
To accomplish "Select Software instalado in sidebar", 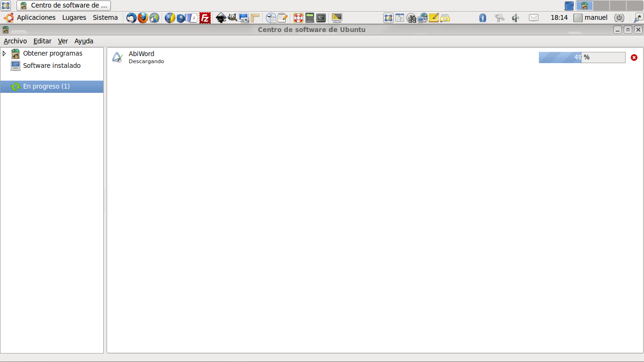I will pyautogui.click(x=52, y=66).
